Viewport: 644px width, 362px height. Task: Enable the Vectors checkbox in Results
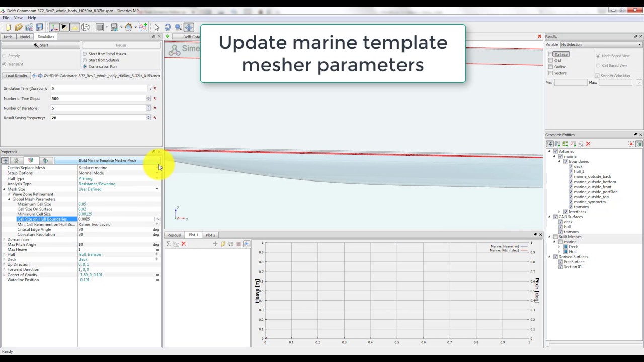pyautogui.click(x=551, y=73)
